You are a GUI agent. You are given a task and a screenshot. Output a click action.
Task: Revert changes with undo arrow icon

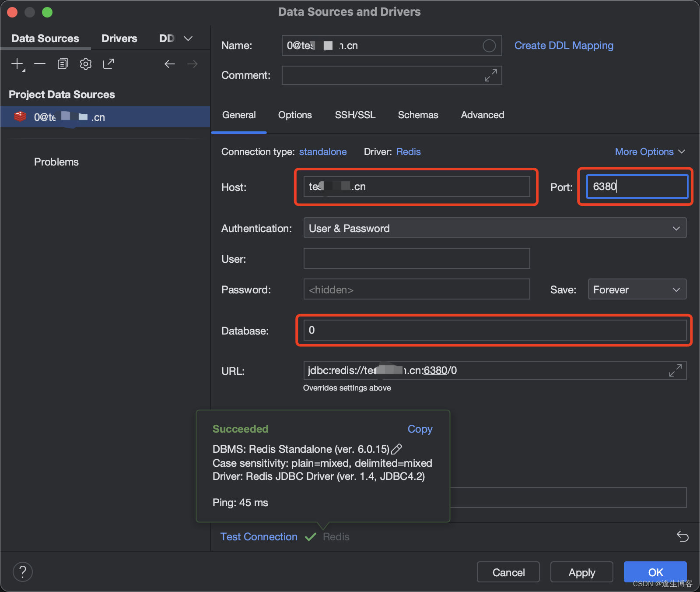(x=682, y=536)
